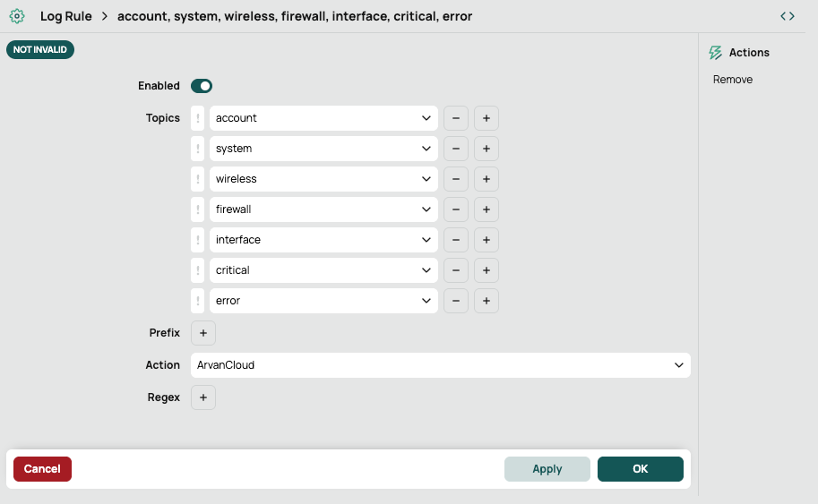Choose Remove from Actions panel
Screen dimensions: 818x504
click(733, 80)
